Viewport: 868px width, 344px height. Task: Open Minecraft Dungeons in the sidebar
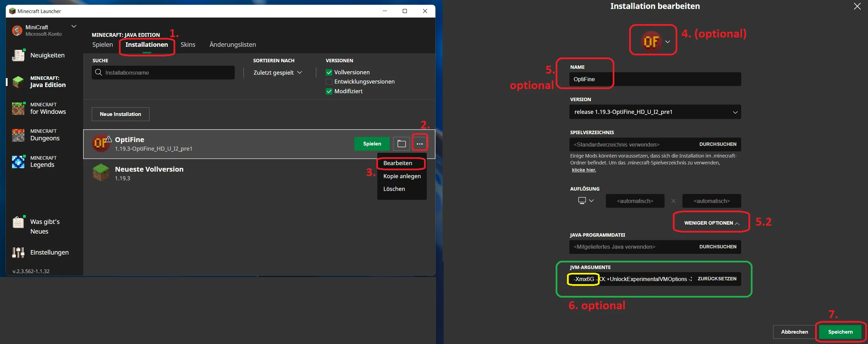click(x=45, y=135)
